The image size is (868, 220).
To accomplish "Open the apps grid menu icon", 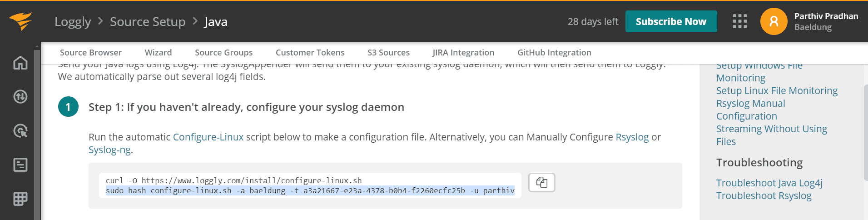I will [739, 21].
